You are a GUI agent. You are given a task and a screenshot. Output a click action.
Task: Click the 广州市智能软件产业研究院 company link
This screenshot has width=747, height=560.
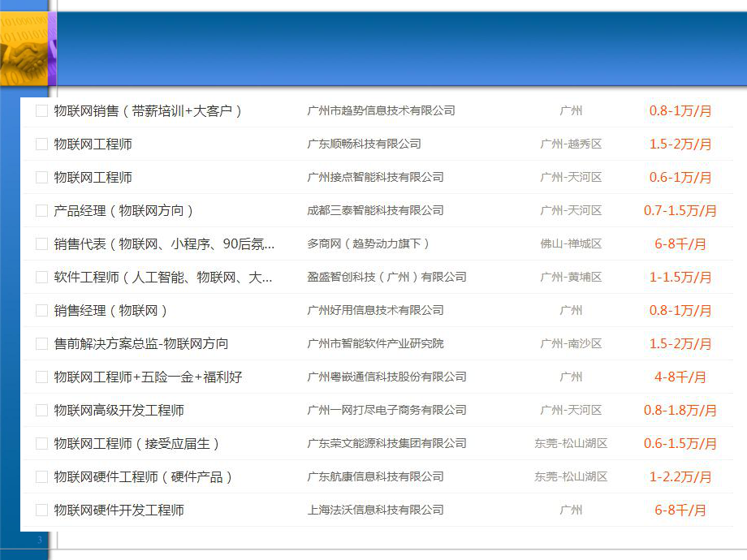[x=377, y=342]
